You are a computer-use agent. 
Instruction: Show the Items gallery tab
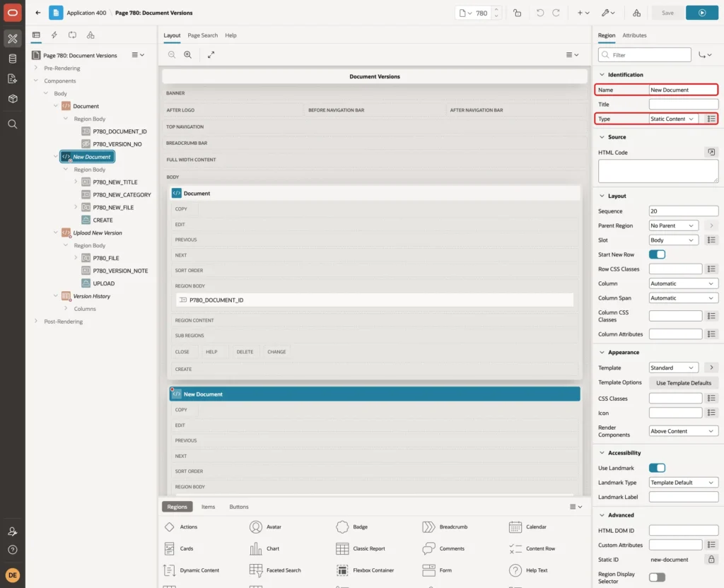tap(208, 506)
